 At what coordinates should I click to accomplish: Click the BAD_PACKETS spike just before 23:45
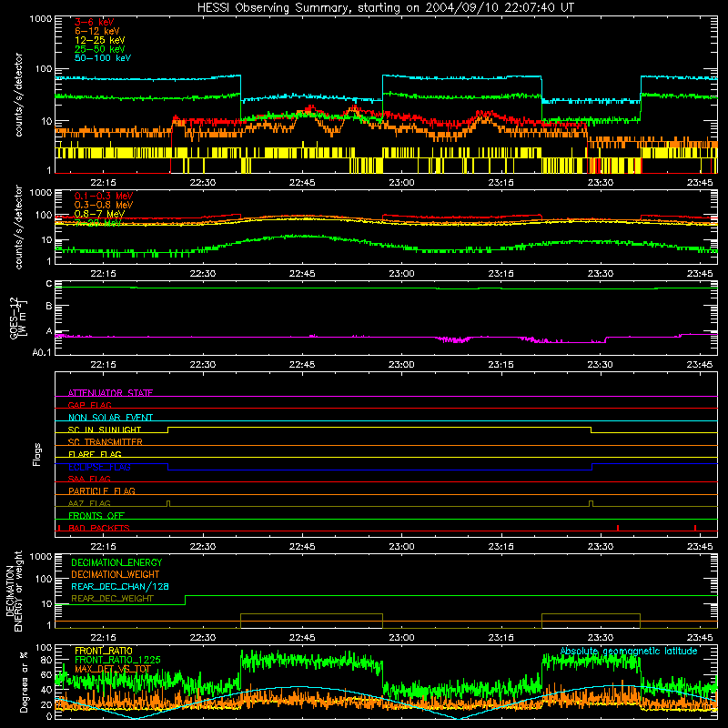[695, 528]
